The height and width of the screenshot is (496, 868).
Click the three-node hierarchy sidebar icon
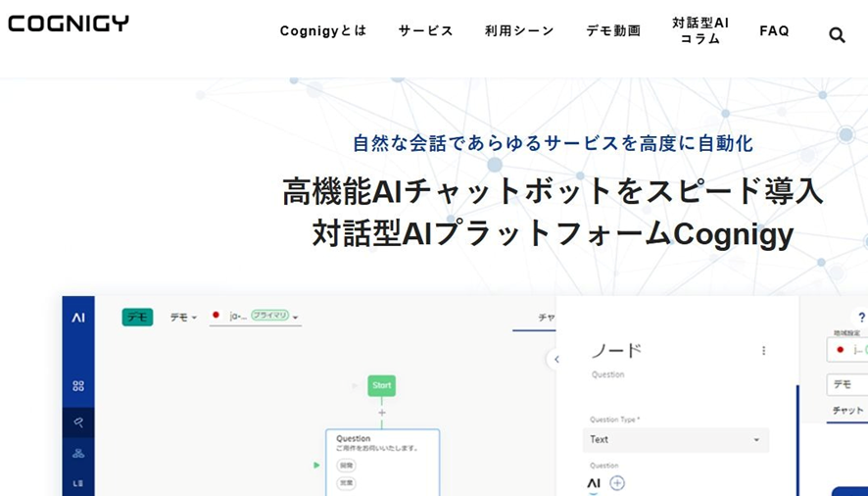(x=78, y=453)
